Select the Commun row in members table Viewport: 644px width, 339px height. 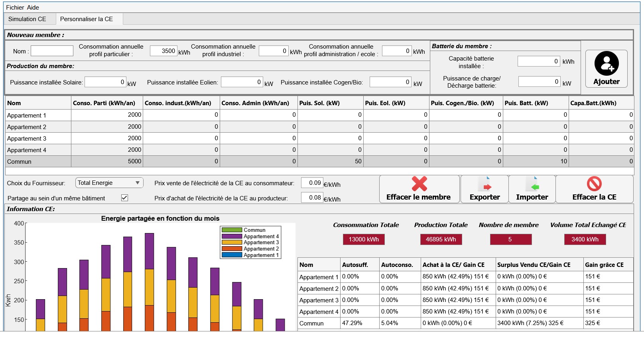[319, 161]
